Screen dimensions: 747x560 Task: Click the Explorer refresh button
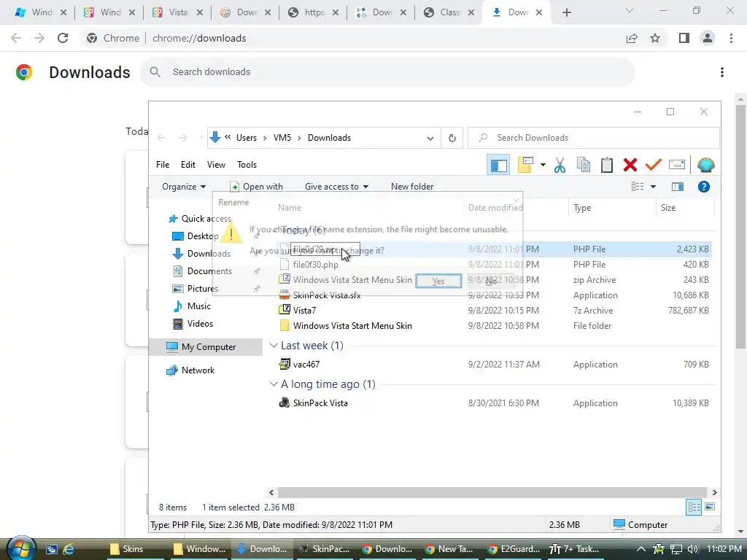452,138
